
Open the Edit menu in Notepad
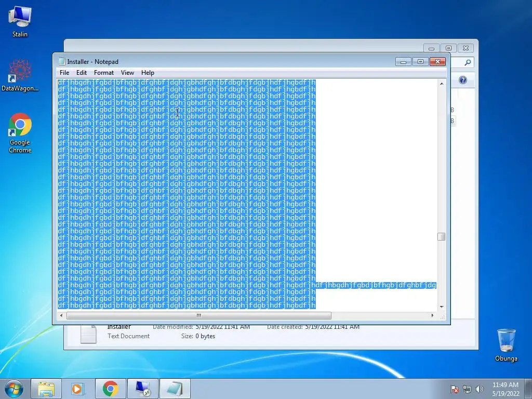[82, 73]
